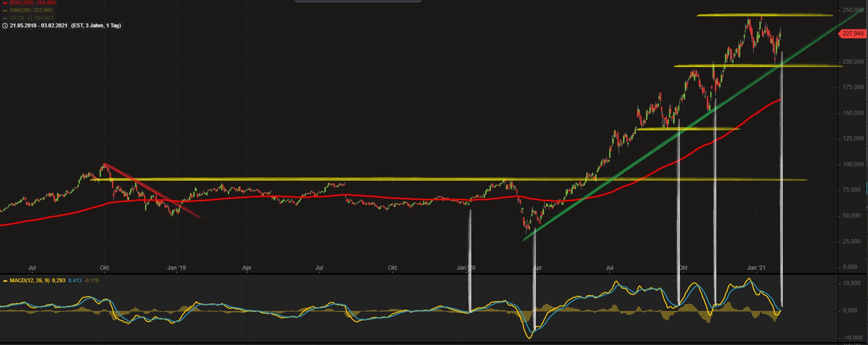
Task: Click the clock icon beside the date range
Action: pyautogui.click(x=5, y=25)
